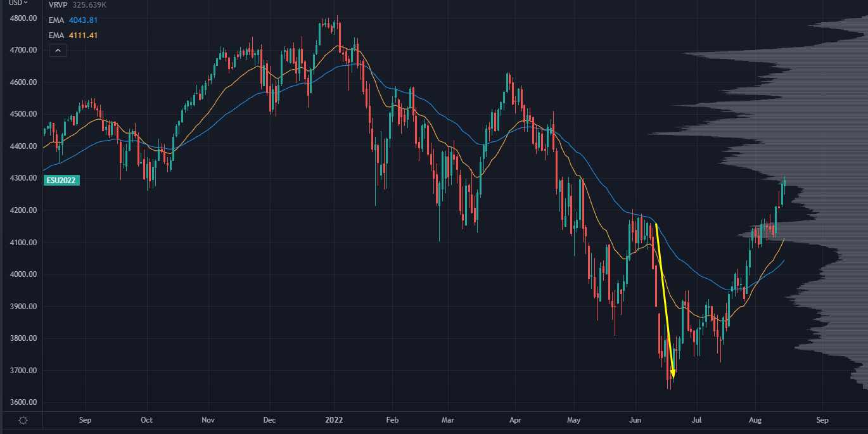Click the Aug label on time axis
The width and height of the screenshot is (868, 434).
click(x=755, y=420)
